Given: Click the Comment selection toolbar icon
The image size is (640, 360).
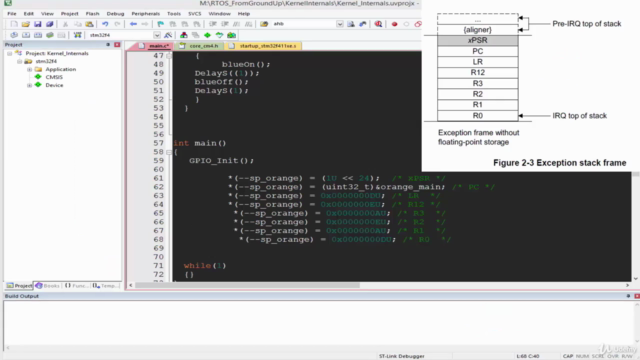Looking at the screenshot, I should (236, 24).
